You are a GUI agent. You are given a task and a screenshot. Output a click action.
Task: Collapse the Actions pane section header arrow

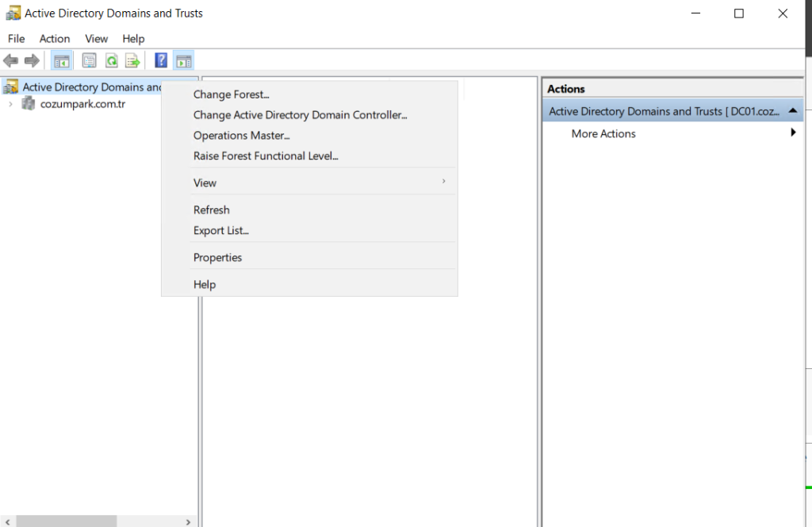pyautogui.click(x=793, y=111)
